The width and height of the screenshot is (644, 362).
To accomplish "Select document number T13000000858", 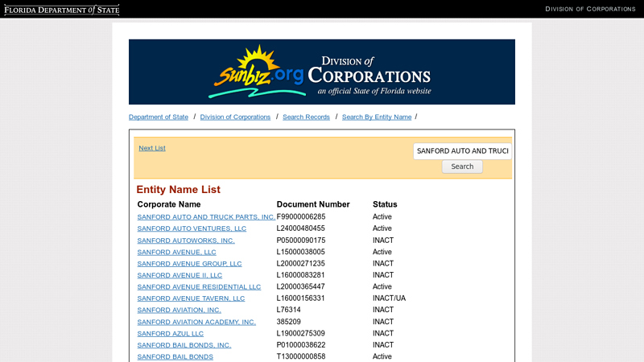I will tap(300, 356).
